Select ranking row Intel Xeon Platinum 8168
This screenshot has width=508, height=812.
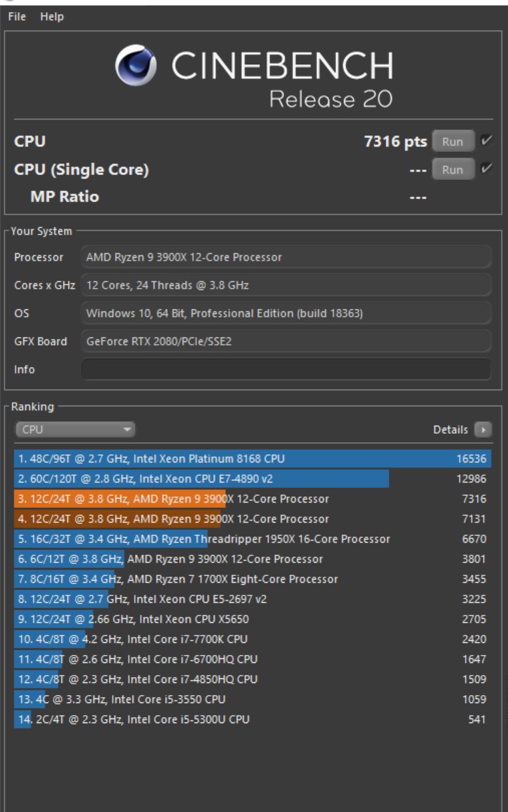(253, 458)
